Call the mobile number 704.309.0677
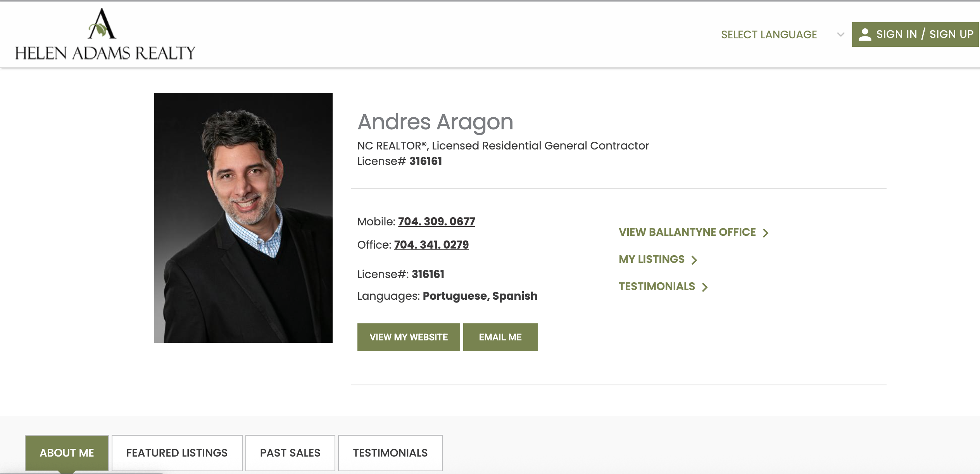 click(x=437, y=222)
